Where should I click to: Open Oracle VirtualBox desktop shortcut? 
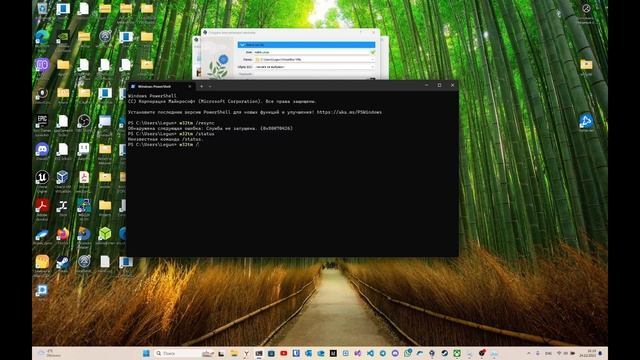(62, 177)
